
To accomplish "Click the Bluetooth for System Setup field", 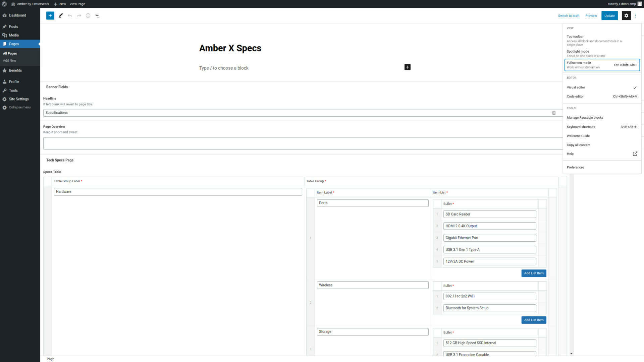I will pyautogui.click(x=490, y=308).
